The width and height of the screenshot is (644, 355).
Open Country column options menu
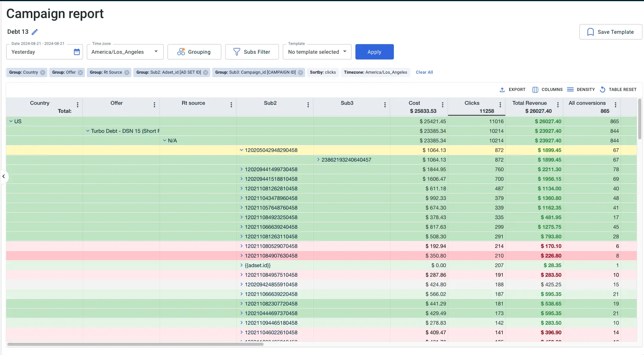(x=78, y=105)
